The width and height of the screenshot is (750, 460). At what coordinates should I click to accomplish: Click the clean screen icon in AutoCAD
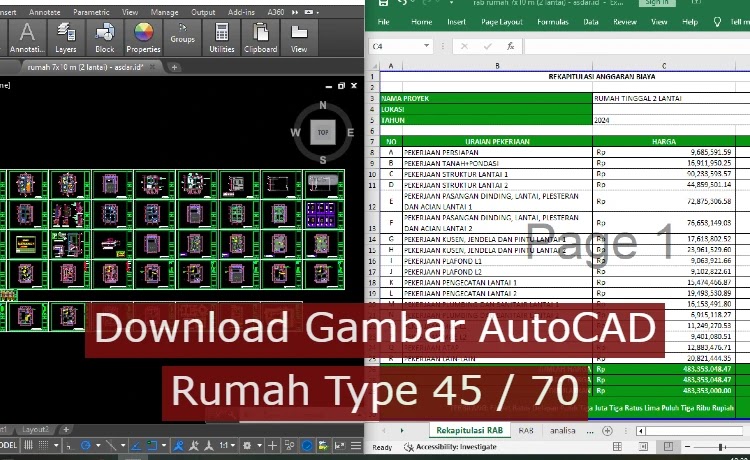point(340,446)
